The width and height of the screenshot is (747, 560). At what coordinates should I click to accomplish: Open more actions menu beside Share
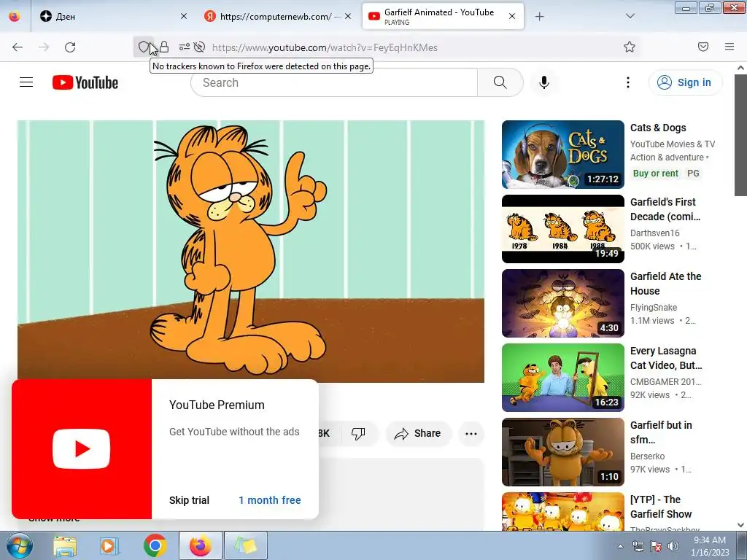(471, 433)
